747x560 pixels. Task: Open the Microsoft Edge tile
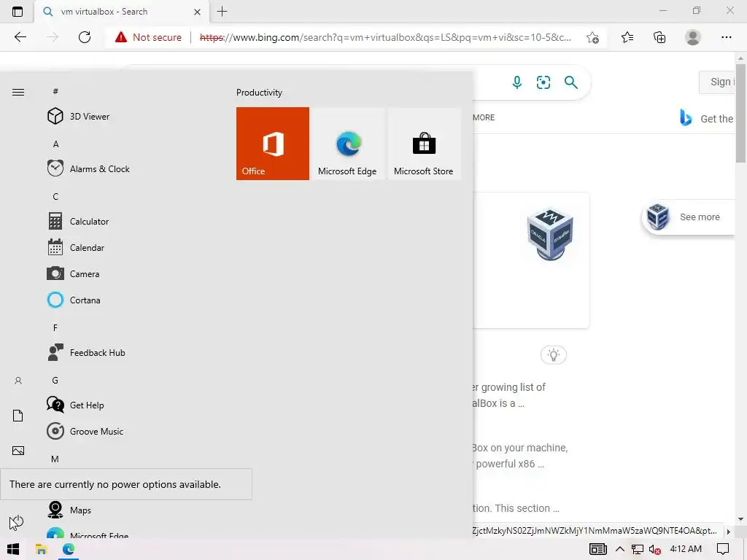tap(347, 144)
